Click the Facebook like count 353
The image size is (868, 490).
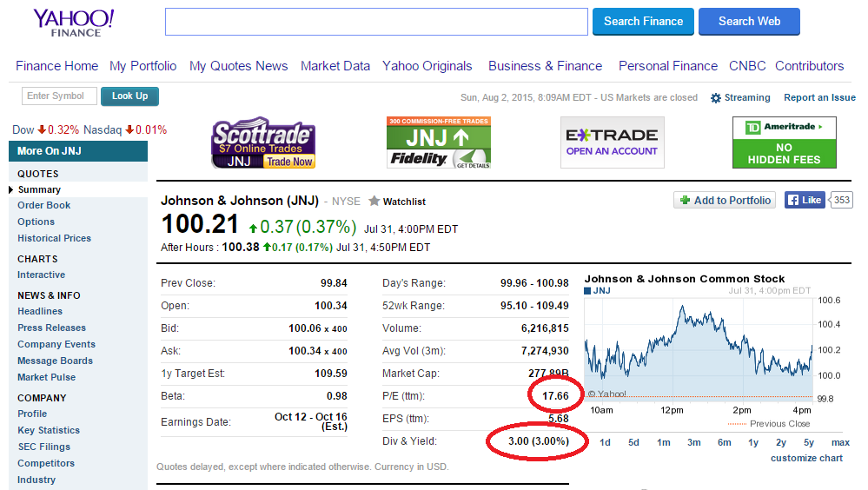tap(842, 200)
